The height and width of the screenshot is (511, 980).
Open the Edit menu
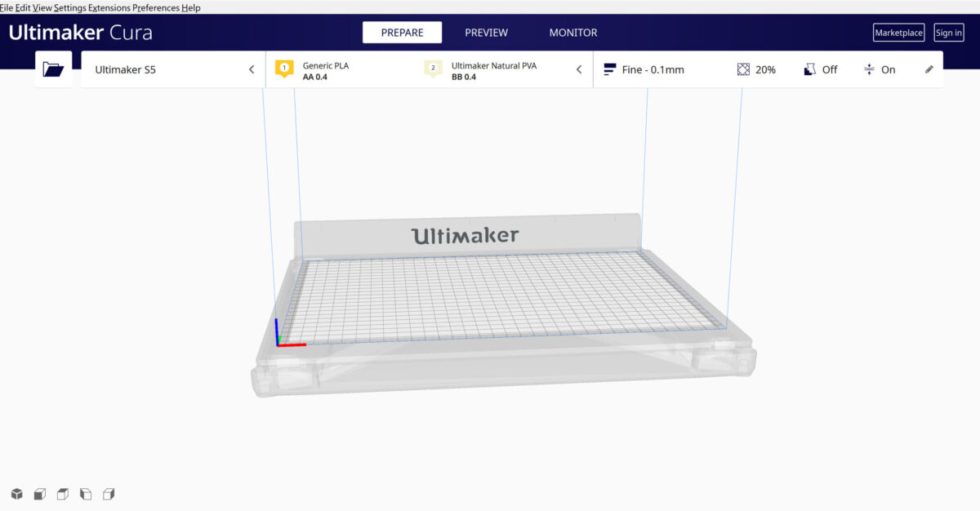[23, 7]
